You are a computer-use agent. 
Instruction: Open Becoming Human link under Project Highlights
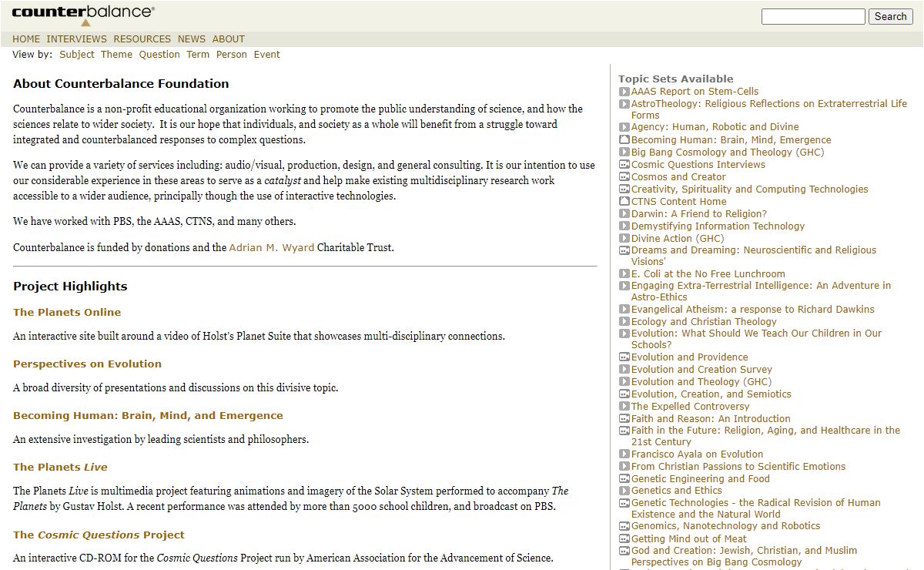pos(148,415)
